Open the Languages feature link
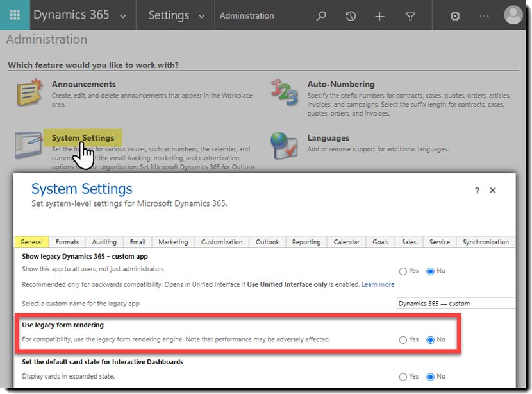532x394 pixels. (x=328, y=138)
